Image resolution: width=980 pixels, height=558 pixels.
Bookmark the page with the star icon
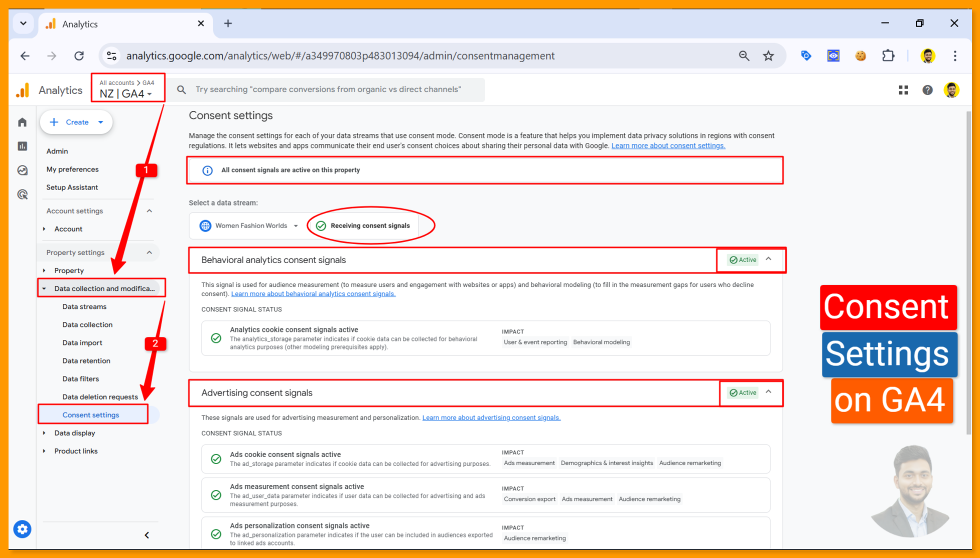[x=768, y=56]
